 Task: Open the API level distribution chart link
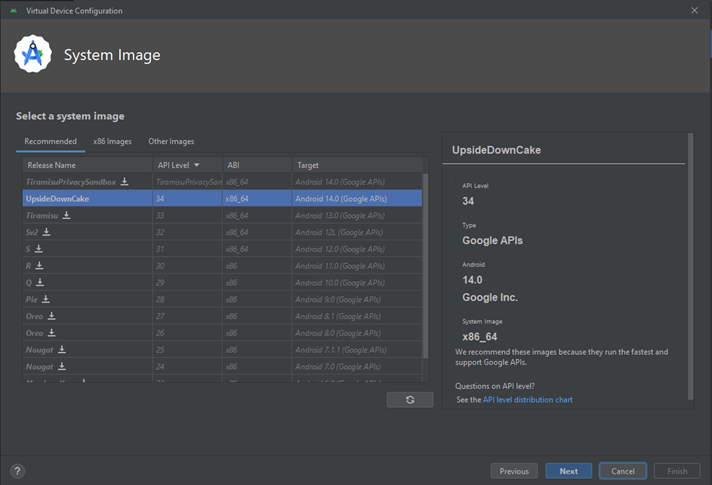[x=527, y=400]
